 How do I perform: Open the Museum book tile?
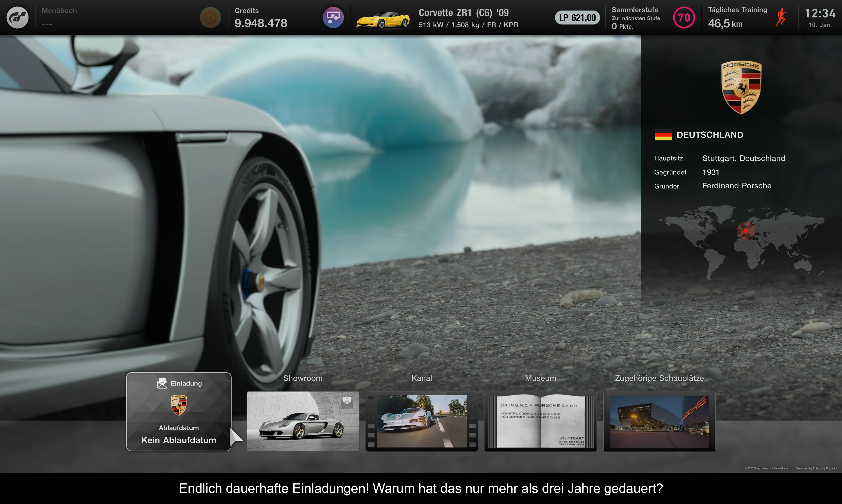[x=541, y=421]
